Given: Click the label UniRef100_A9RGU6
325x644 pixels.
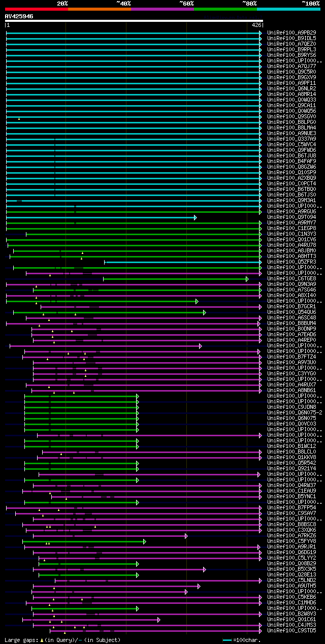Looking at the screenshot, I should point(291,212).
